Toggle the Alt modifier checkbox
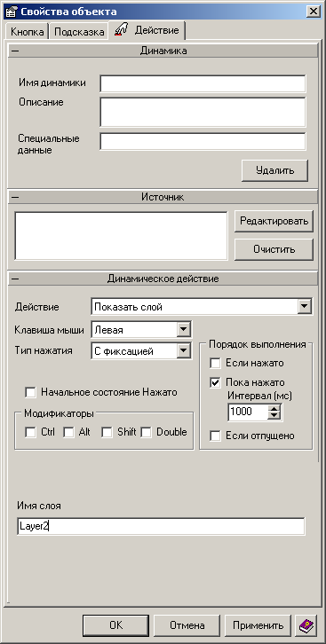The width and height of the screenshot is (326, 644). 68,432
